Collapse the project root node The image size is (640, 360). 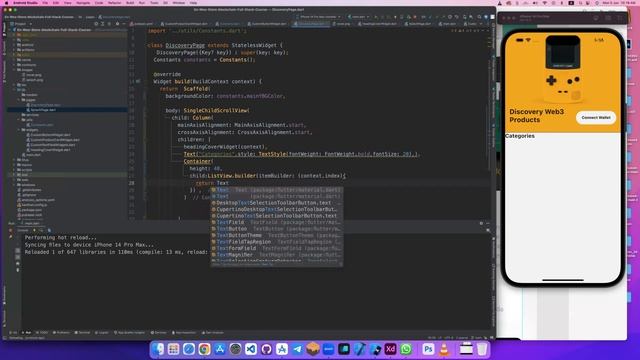coord(9,30)
